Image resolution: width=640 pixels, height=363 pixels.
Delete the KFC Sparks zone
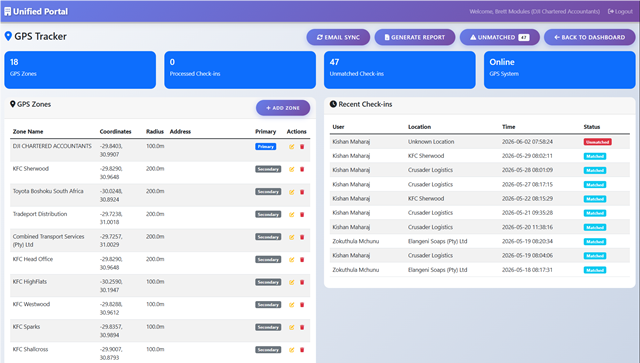[x=302, y=327]
